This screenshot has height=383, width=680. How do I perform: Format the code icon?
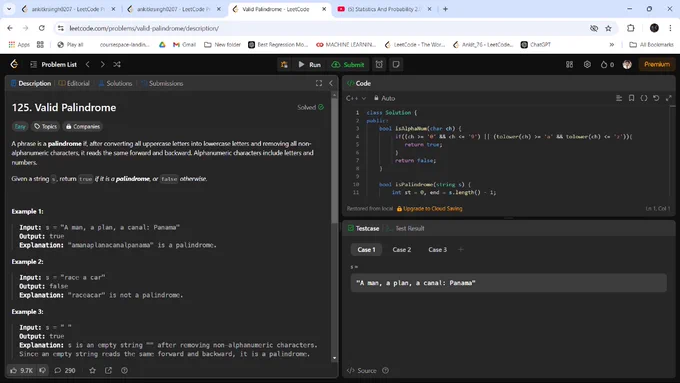tap(619, 98)
